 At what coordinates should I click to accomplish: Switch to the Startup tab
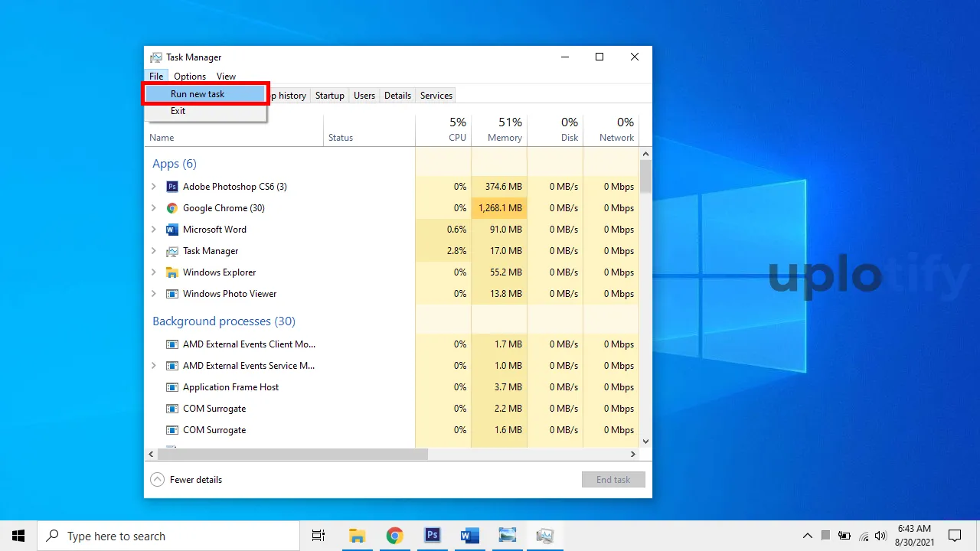(330, 96)
